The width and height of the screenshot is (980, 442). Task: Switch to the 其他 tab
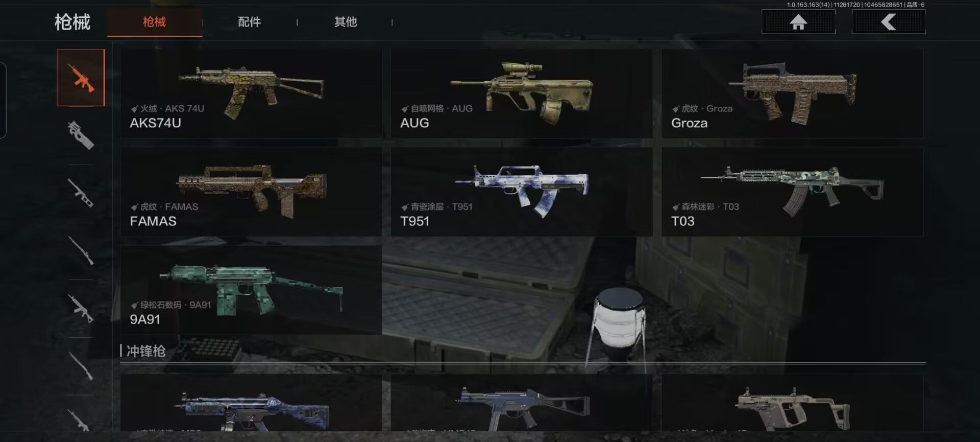click(346, 22)
